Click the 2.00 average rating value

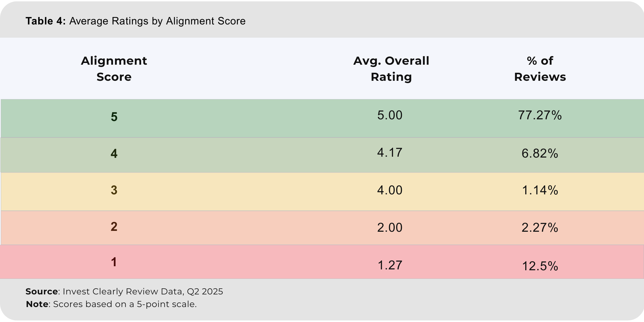click(390, 228)
